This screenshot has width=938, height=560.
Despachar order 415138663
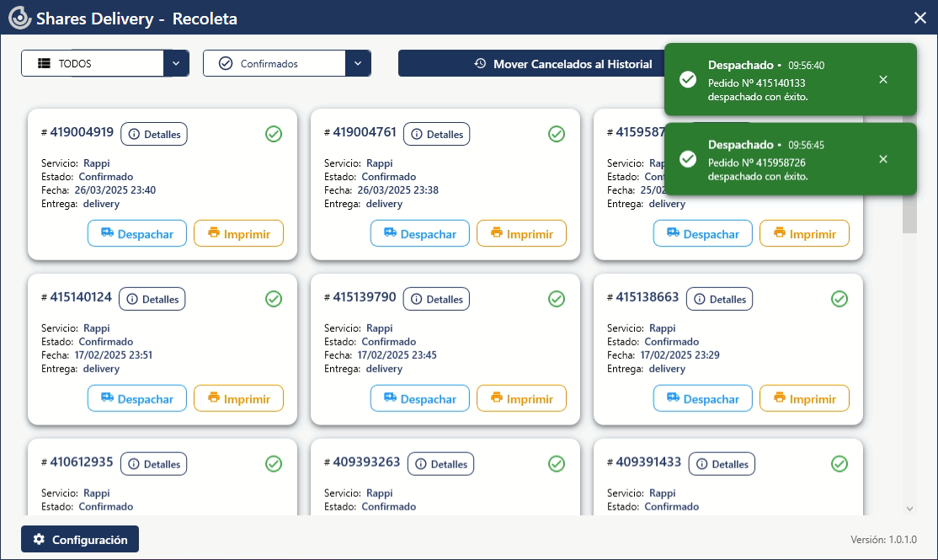click(x=703, y=398)
